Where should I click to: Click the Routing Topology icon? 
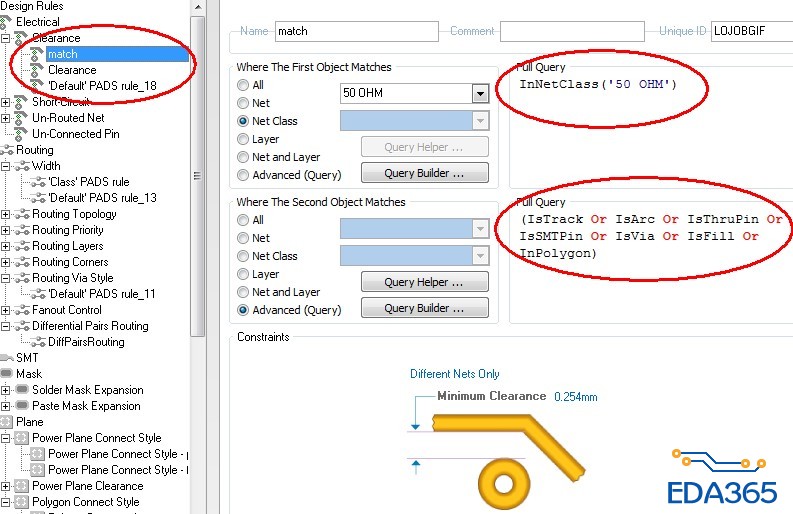pyautogui.click(x=22, y=214)
